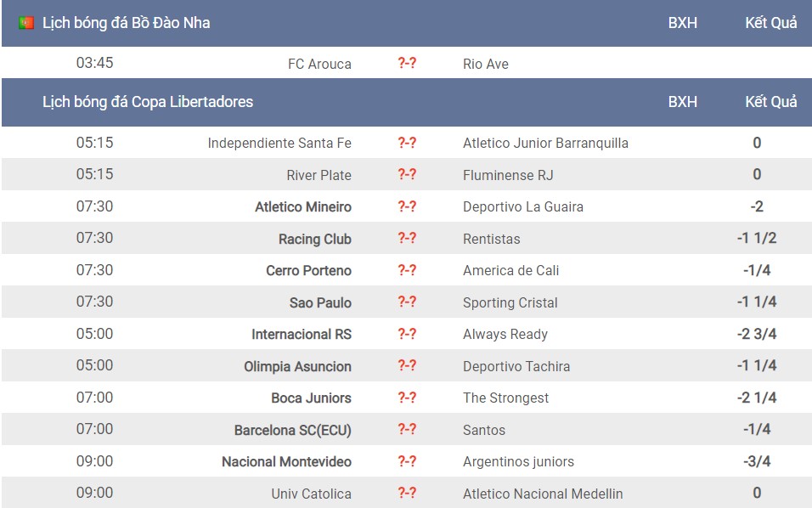Select the Rio Ave team
812x508 pixels.
pos(485,64)
